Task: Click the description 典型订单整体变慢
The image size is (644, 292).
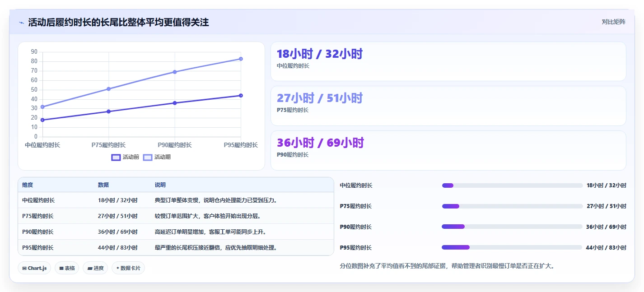Action: [216, 200]
